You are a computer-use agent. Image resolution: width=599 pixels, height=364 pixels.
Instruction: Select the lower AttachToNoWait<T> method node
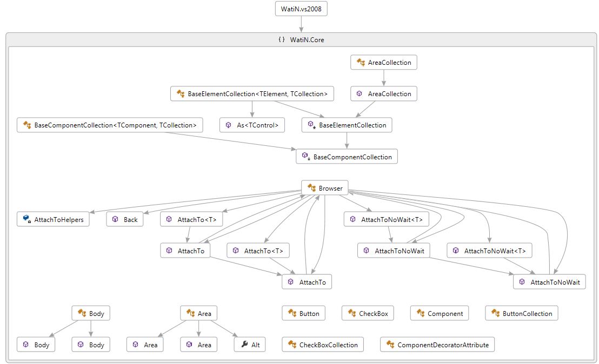pos(489,251)
